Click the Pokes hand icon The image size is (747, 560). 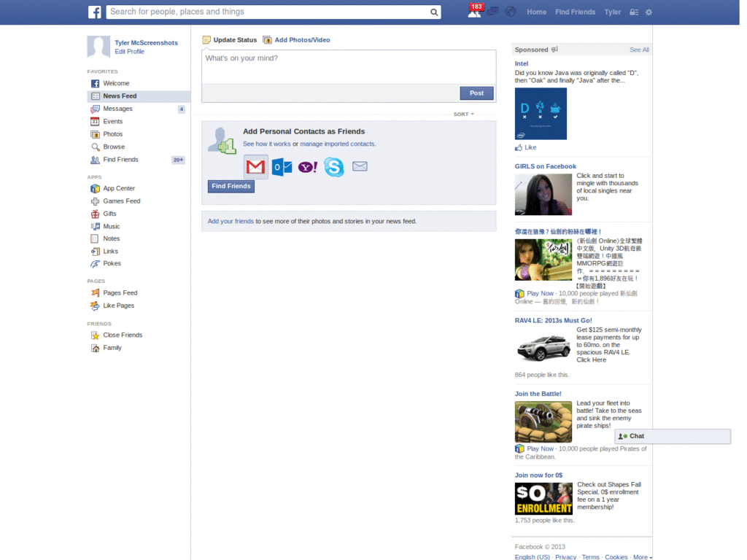click(x=96, y=264)
